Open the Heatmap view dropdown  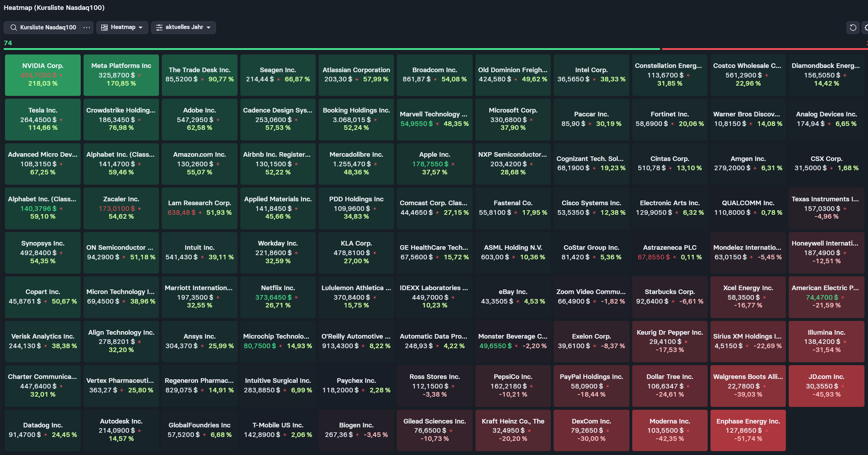122,27
